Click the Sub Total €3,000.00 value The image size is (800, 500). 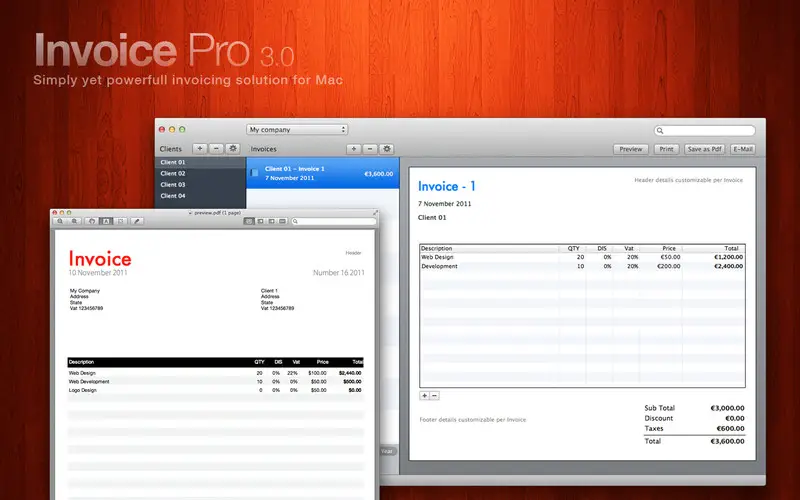pos(727,408)
